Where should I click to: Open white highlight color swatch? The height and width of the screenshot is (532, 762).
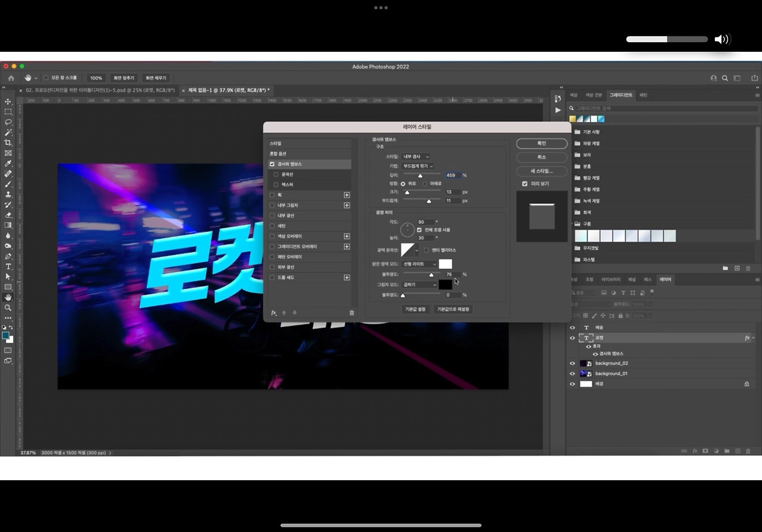point(445,264)
